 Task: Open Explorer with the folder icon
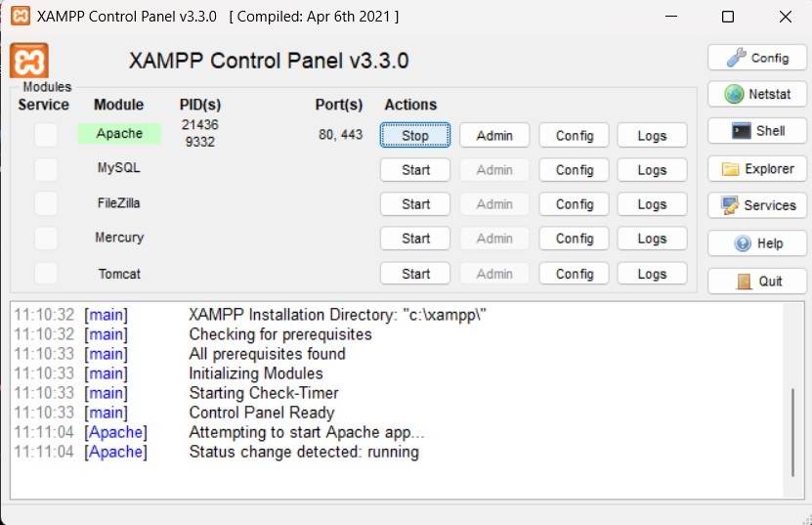[756, 168]
